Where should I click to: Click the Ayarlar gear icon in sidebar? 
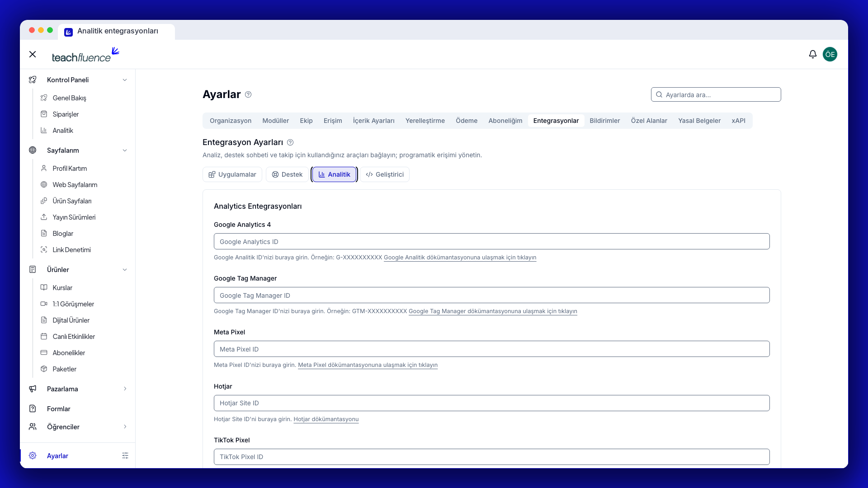pos(33,455)
